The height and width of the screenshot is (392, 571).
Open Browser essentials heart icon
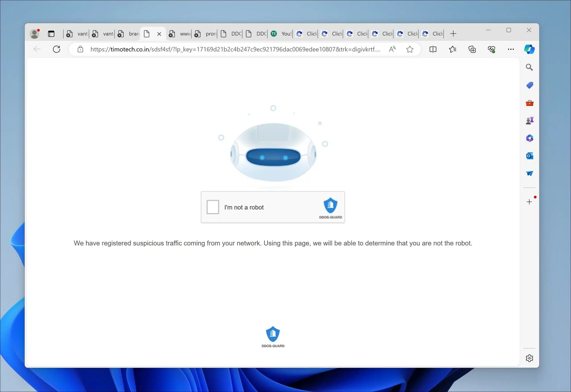[491, 49]
